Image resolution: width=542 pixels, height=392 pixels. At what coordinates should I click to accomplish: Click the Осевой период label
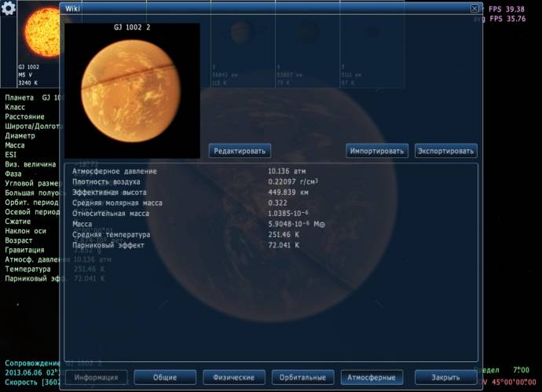pos(32,212)
